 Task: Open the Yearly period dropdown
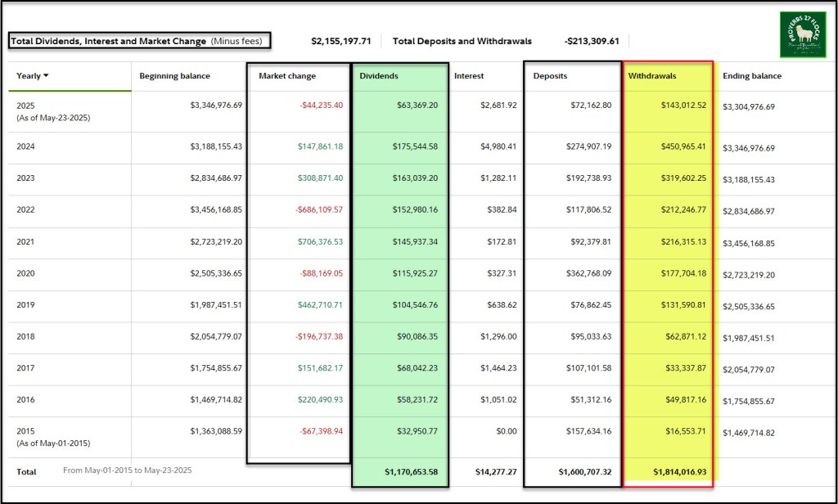(33, 76)
